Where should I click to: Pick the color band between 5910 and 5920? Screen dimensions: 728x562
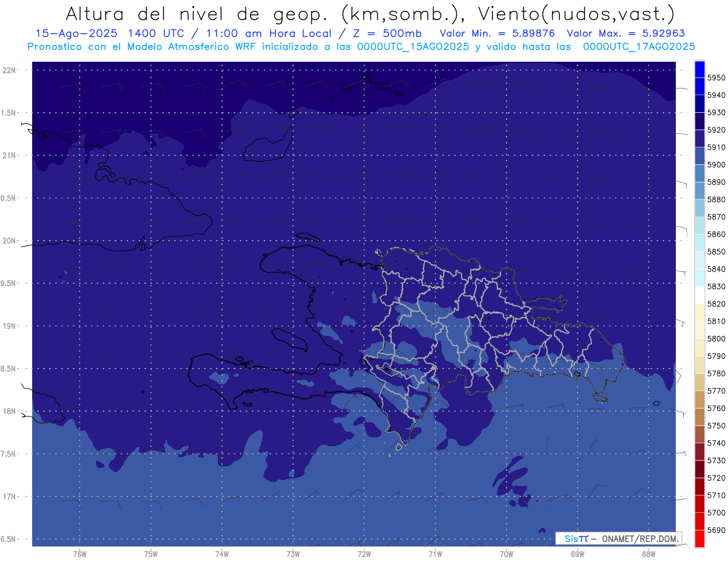pos(699,139)
